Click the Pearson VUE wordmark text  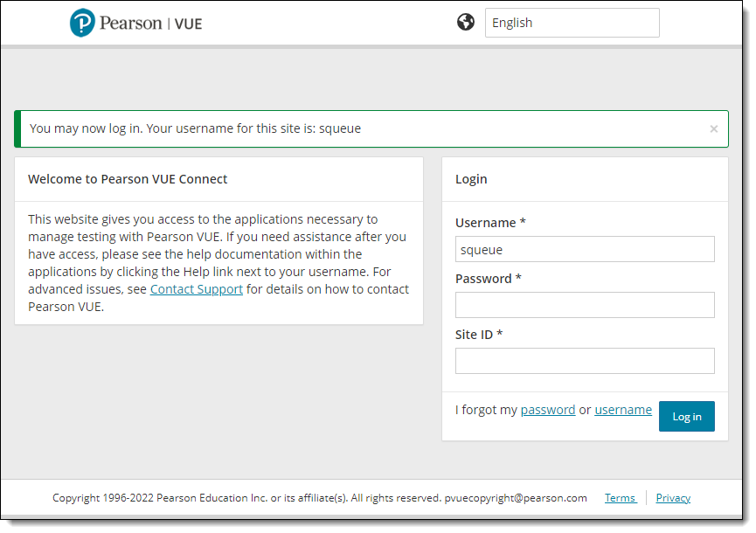[x=150, y=23]
